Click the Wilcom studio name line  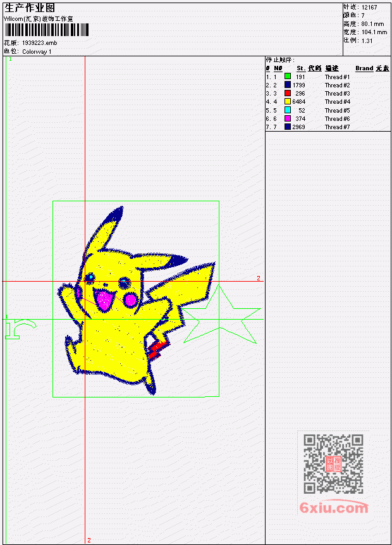(39, 19)
